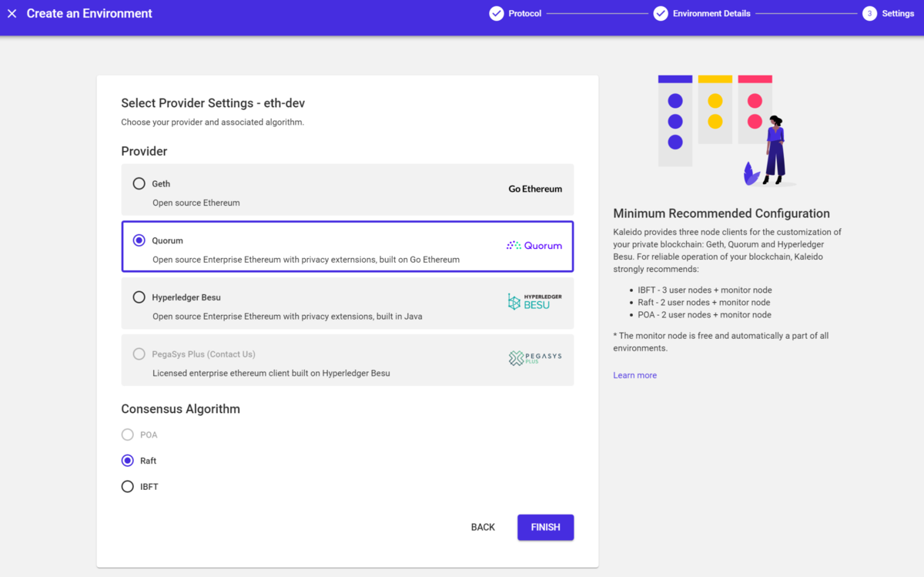The image size is (924, 577).
Task: Select the Quorum provider radio button
Action: pyautogui.click(x=139, y=240)
